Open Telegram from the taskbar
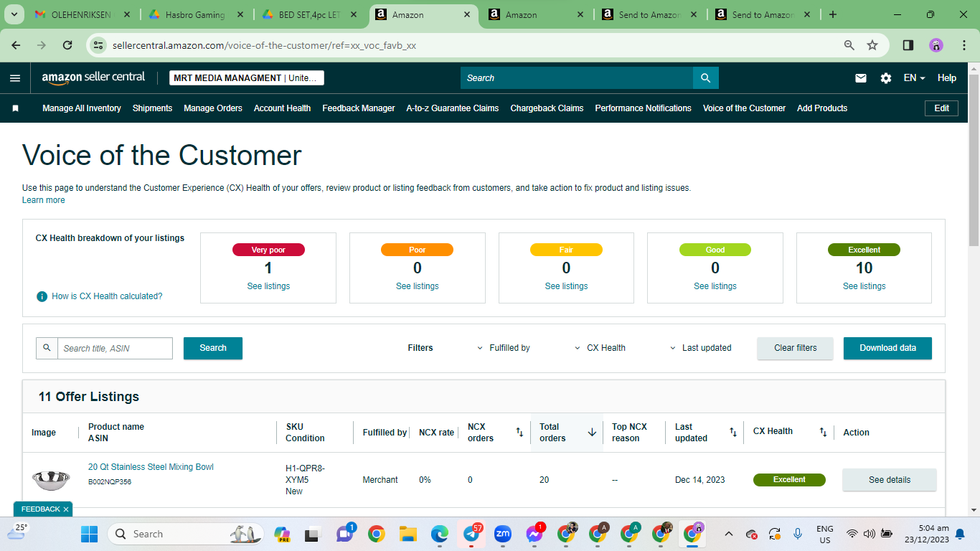Screen dimensions: 980x551 click(x=471, y=534)
